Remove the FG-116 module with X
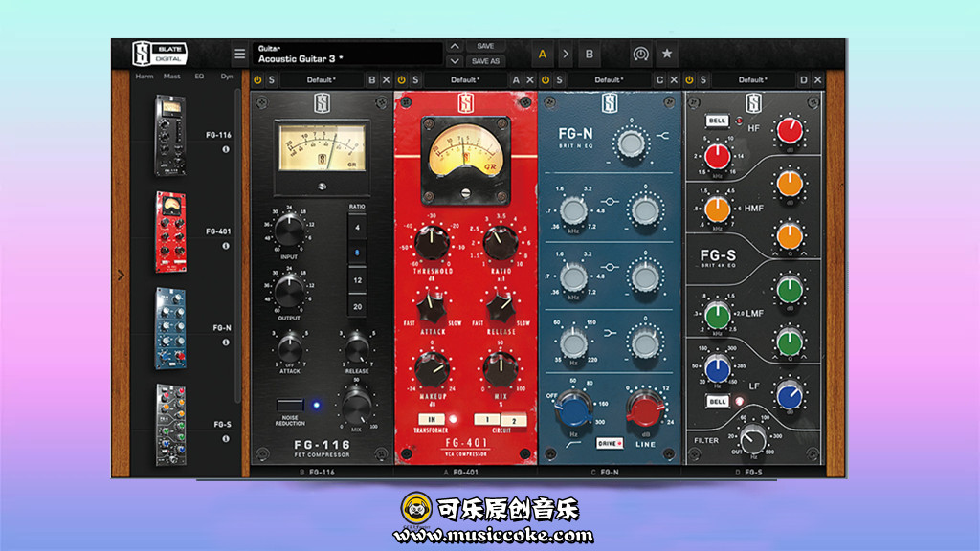Screen dimensions: 980x551 [386, 80]
